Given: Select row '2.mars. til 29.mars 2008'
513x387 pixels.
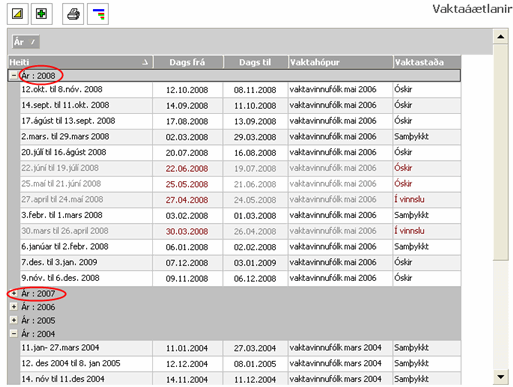Looking at the screenshot, I should 240,137.
